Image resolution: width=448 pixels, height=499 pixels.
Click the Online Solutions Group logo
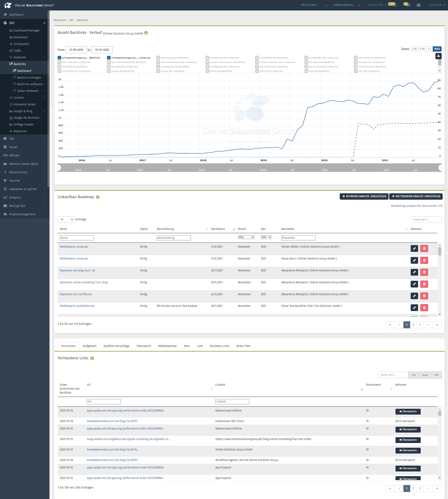(x=29, y=5)
